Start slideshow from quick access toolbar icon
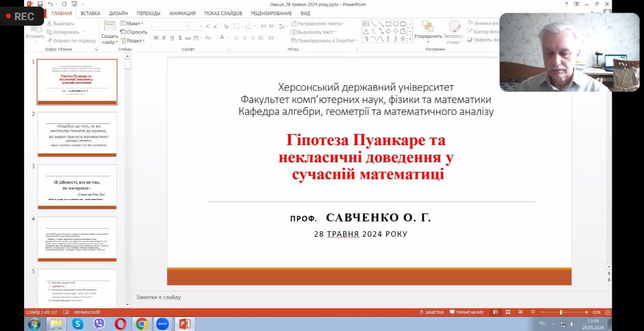The height and width of the screenshot is (331, 644). [74, 4]
